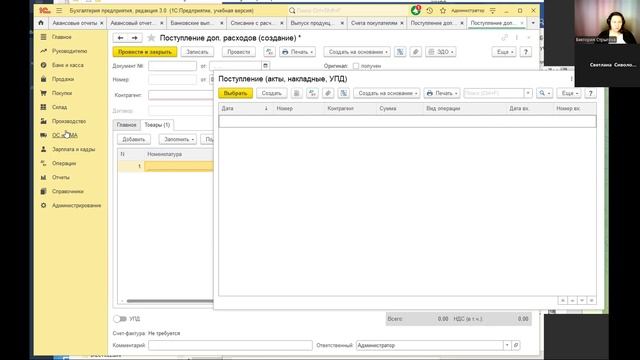Open the Руководителю section

[69, 51]
